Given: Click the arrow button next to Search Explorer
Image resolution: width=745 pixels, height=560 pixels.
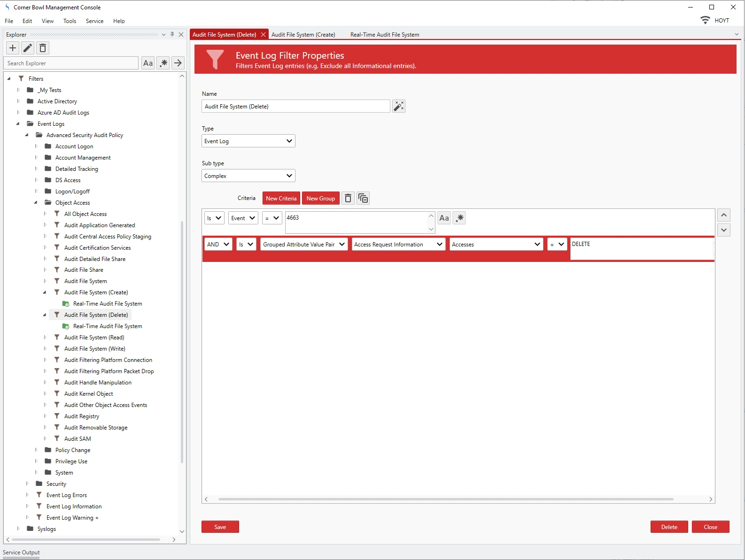Looking at the screenshot, I should [x=178, y=63].
